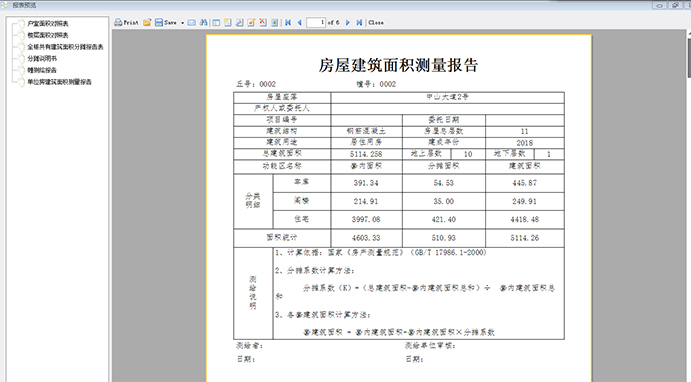Screen dimensions: 691x382
Task: Click the delete page red X icon
Action: (x=263, y=22)
